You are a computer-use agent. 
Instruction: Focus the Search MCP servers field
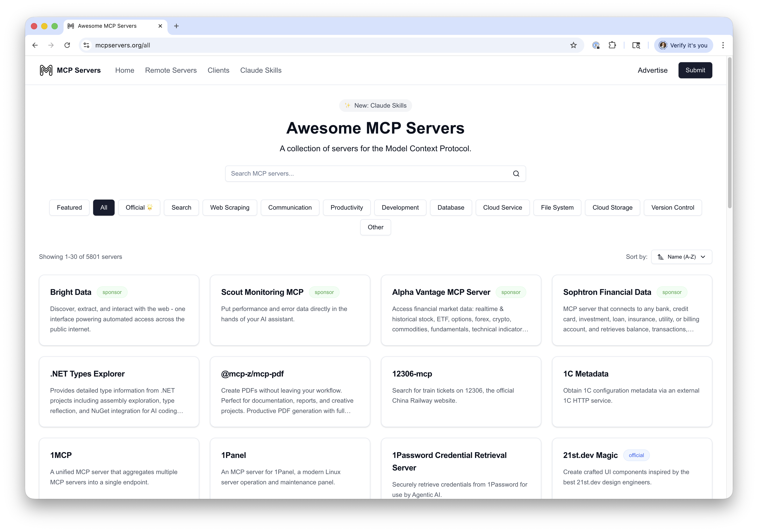[366, 174]
